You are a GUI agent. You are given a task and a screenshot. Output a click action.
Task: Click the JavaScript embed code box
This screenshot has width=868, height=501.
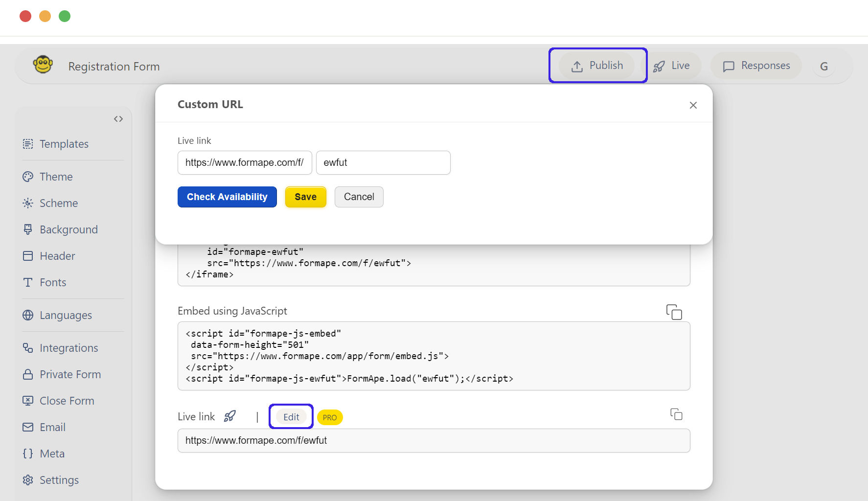[434, 356]
